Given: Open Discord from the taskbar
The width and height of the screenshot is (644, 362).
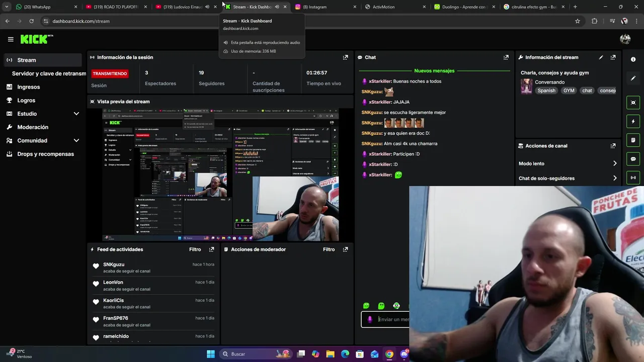Looking at the screenshot, I should 404,354.
